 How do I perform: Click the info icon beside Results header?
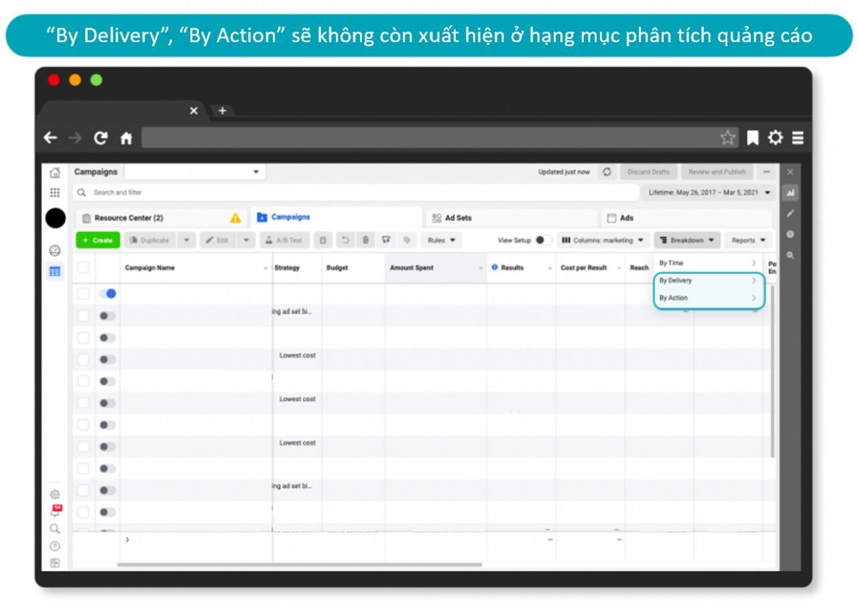click(495, 267)
